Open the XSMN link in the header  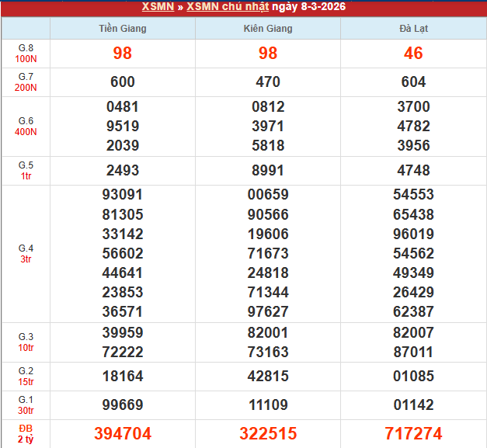click(x=158, y=7)
